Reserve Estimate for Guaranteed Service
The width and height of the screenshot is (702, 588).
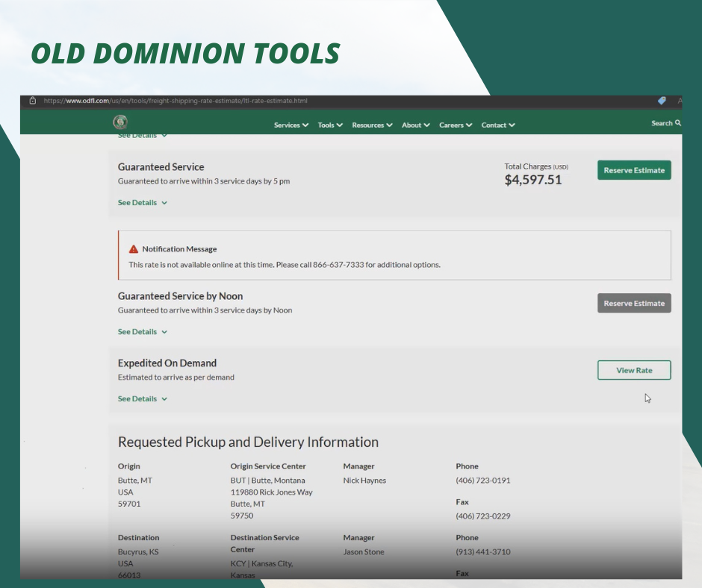(x=634, y=170)
